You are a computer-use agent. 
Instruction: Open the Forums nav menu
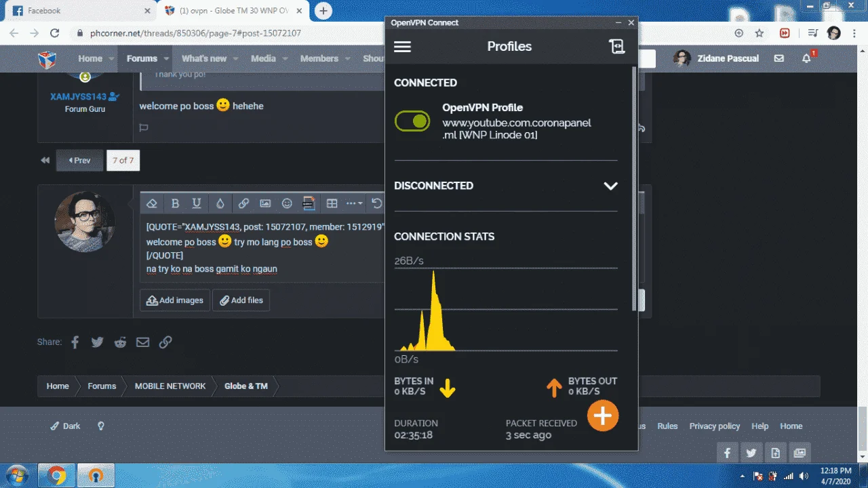click(x=142, y=58)
